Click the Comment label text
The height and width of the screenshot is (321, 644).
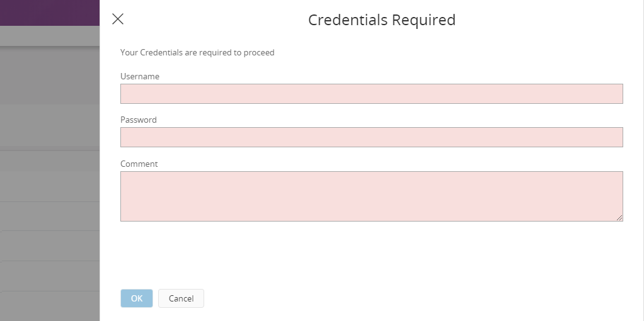pyautogui.click(x=139, y=164)
